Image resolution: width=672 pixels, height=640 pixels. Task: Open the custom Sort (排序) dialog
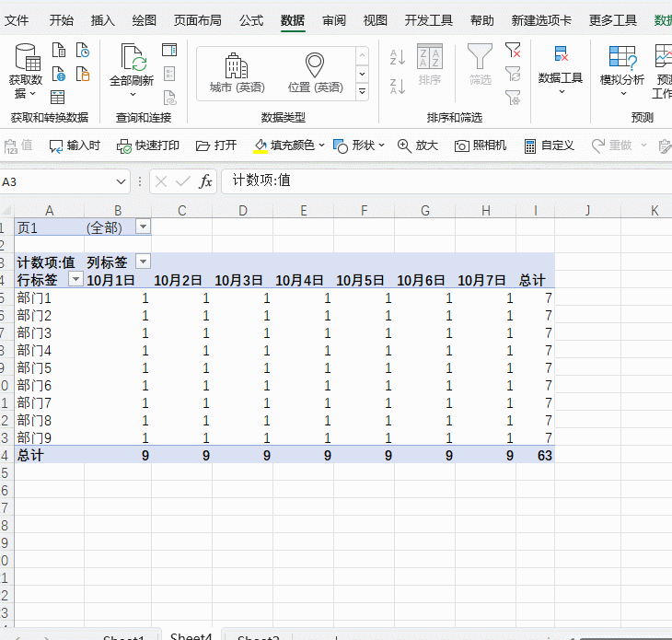click(429, 64)
